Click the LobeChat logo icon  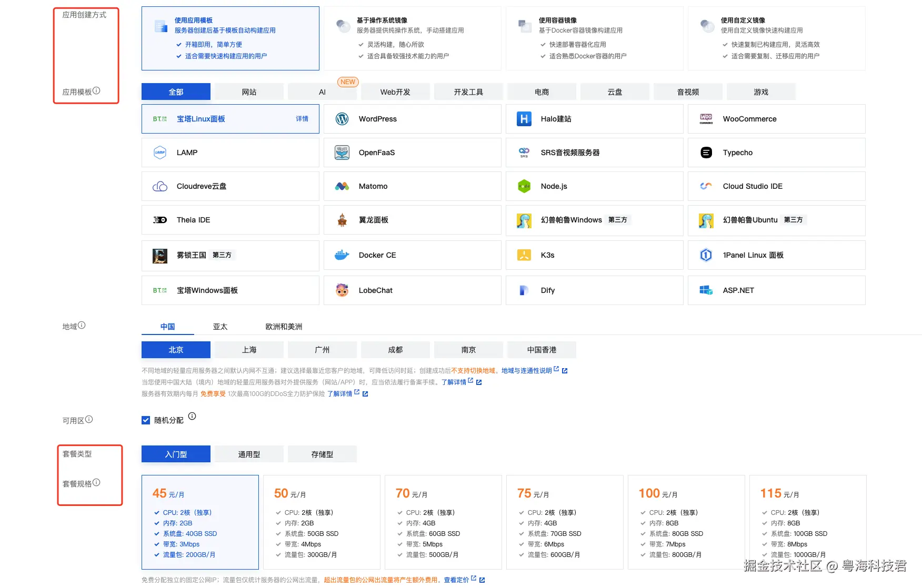pos(342,290)
